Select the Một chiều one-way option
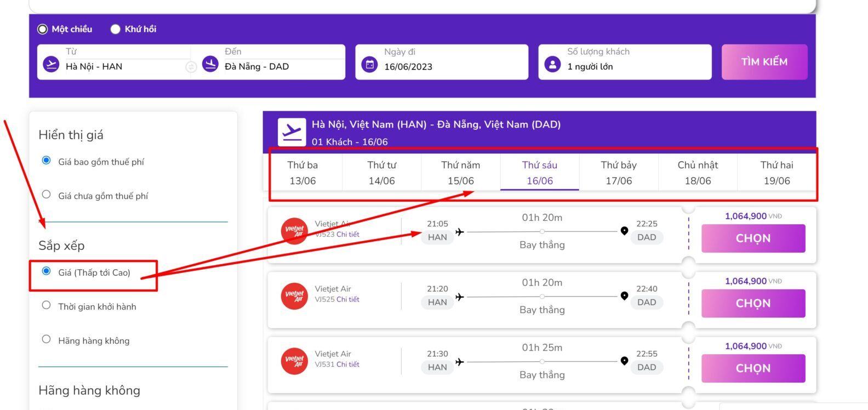 click(43, 29)
